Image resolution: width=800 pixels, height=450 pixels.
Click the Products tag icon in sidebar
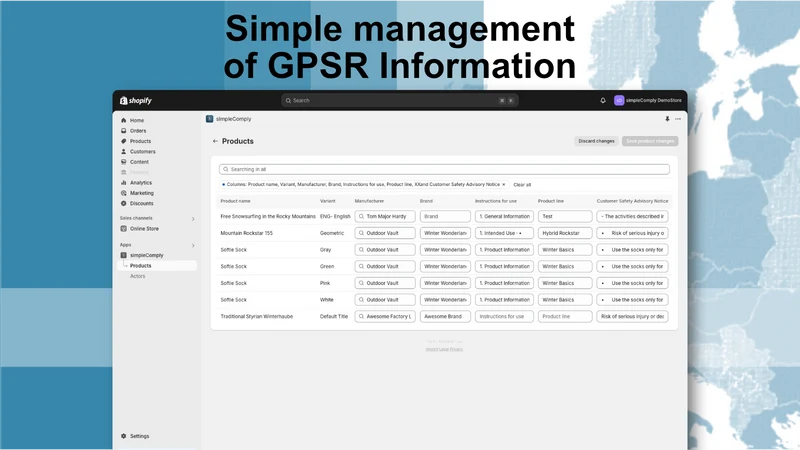point(123,141)
